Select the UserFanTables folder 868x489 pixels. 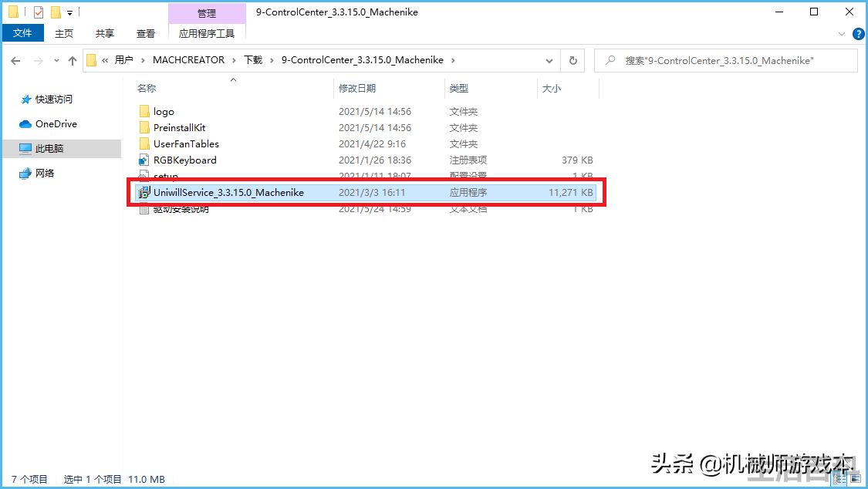tap(186, 143)
